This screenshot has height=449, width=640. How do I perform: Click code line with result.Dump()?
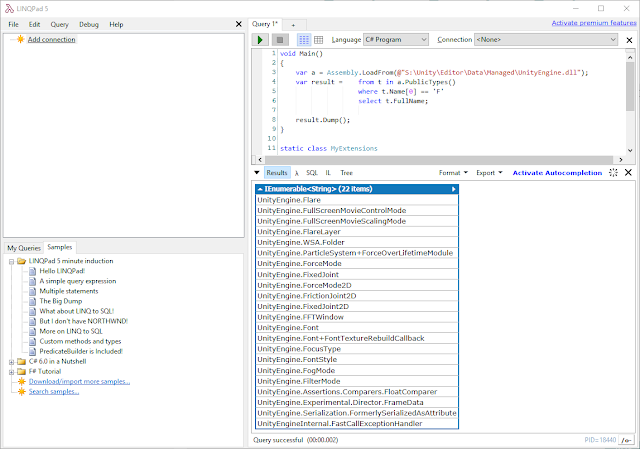tap(322, 120)
